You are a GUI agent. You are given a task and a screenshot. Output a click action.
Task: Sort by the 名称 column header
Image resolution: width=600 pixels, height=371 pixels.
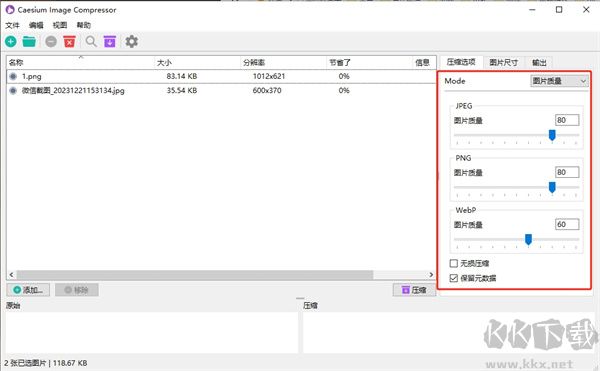click(81, 62)
